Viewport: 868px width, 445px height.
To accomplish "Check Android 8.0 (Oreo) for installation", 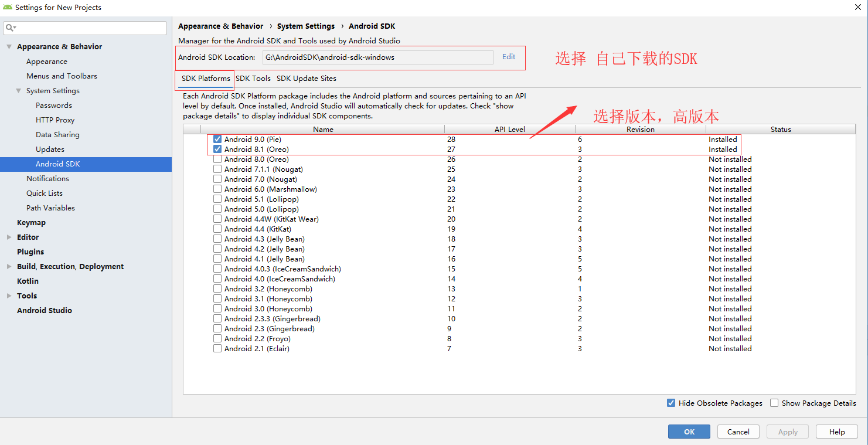I will 217,159.
